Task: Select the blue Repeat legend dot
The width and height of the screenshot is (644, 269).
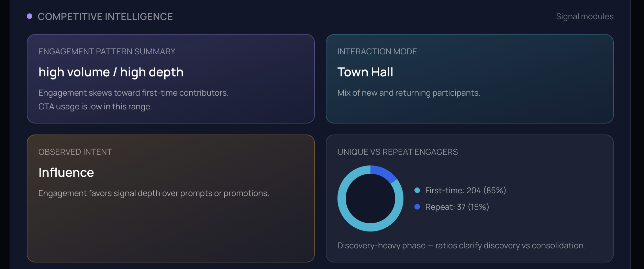Action: coord(417,206)
